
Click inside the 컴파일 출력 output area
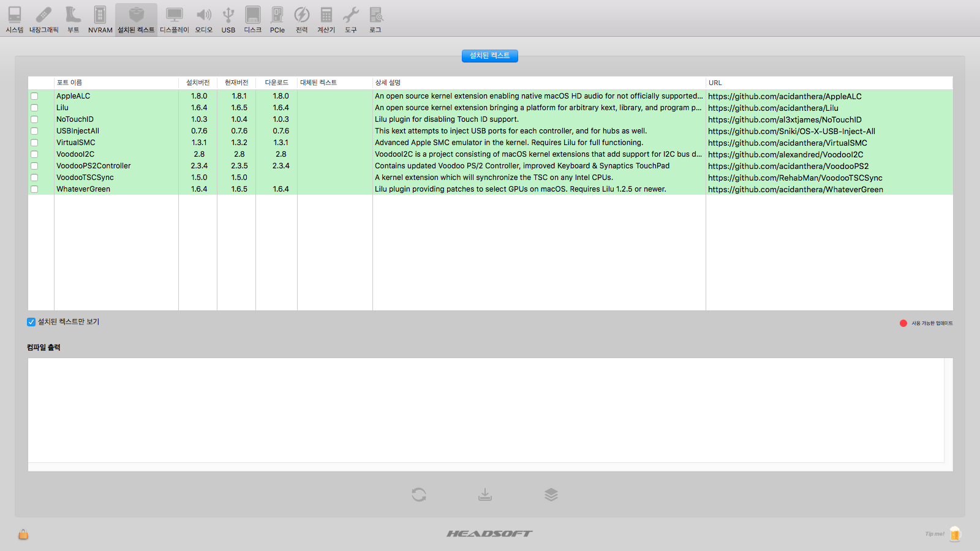coord(486,410)
